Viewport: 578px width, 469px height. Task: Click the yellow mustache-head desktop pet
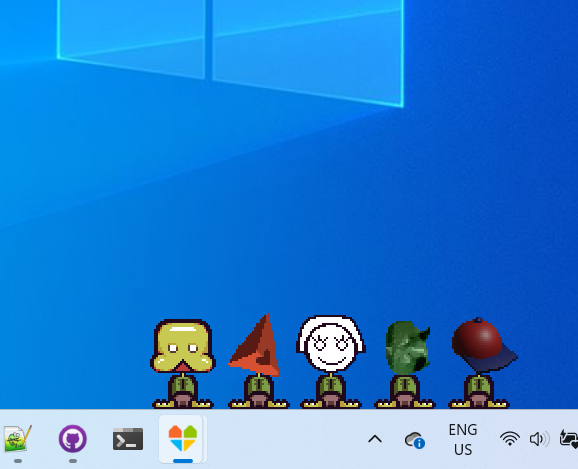pos(182,364)
